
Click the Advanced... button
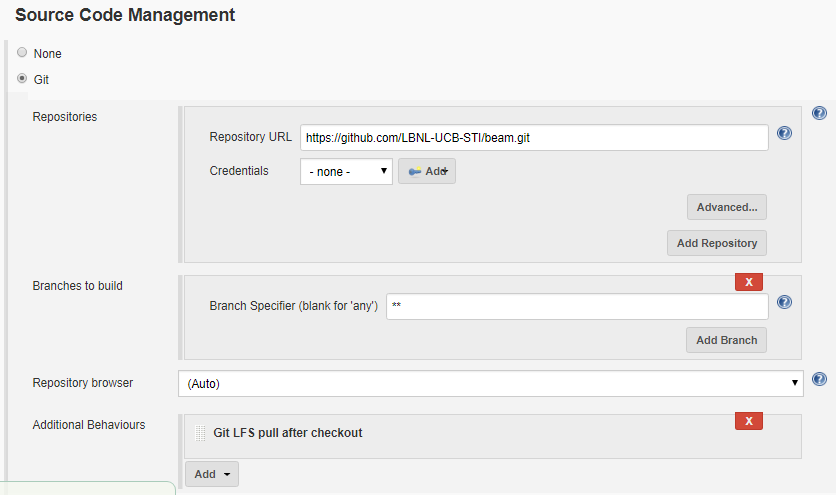point(727,207)
